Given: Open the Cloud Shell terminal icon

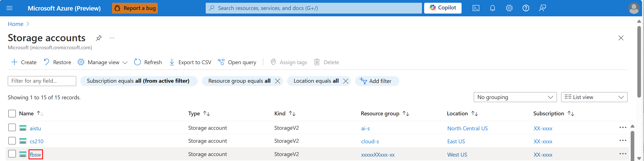Looking at the screenshot, I should [x=476, y=8].
